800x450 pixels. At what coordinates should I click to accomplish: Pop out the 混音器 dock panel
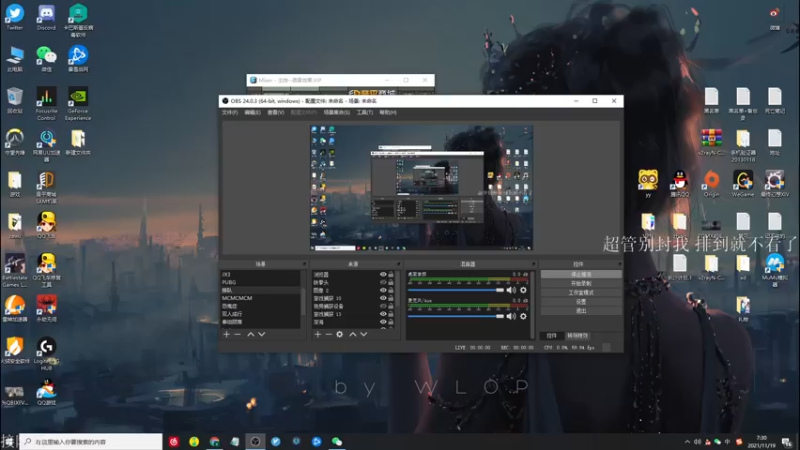tap(533, 264)
